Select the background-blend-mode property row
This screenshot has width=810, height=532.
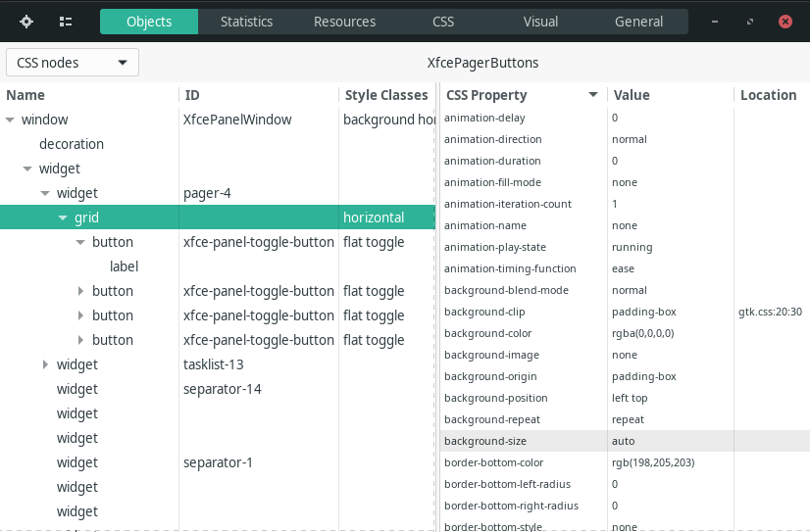click(x=625, y=291)
